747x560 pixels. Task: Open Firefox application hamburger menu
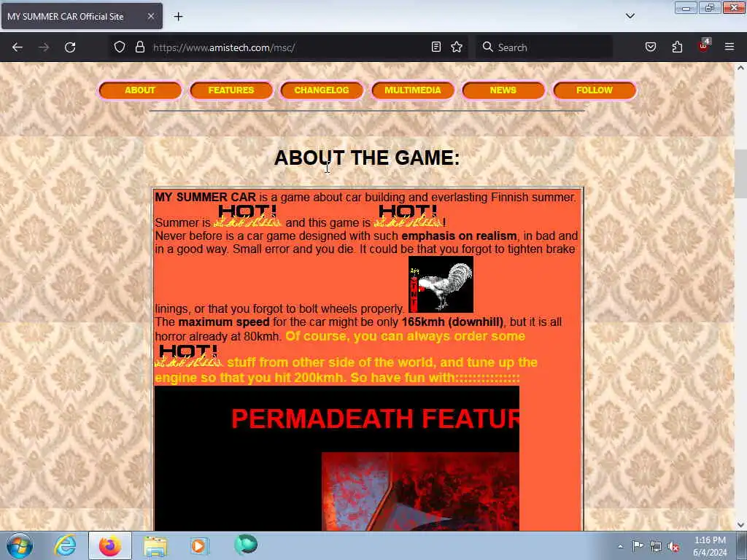tap(729, 47)
